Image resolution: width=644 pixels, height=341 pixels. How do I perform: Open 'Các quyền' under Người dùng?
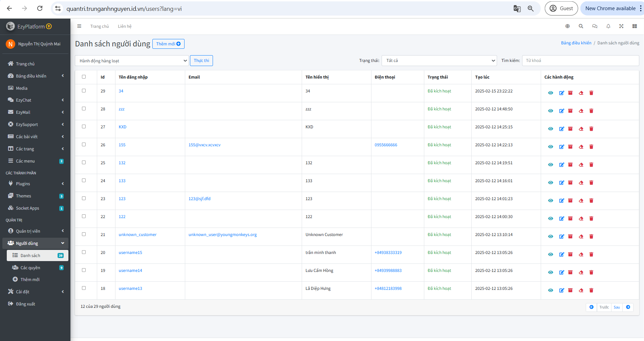37,268
